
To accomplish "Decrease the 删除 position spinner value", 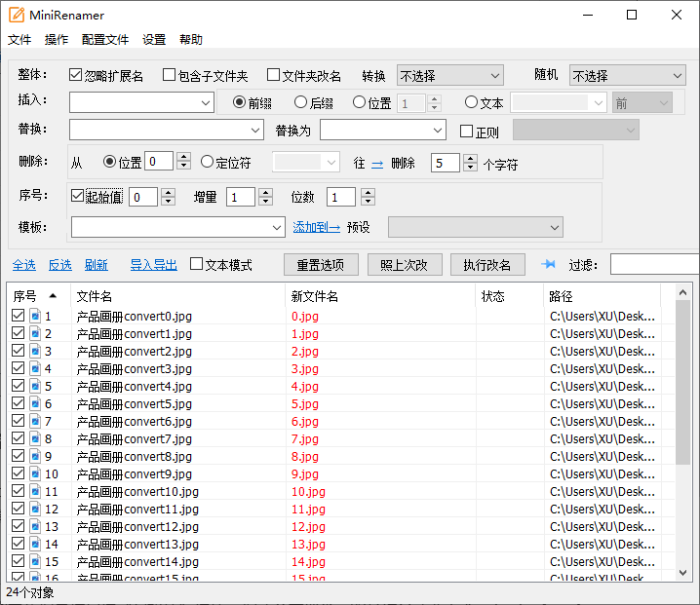I will click(x=184, y=165).
